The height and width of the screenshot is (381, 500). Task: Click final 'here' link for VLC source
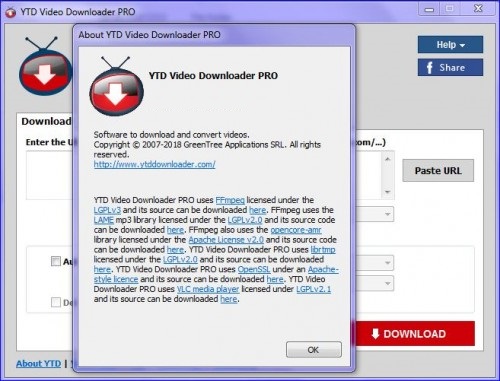point(229,299)
